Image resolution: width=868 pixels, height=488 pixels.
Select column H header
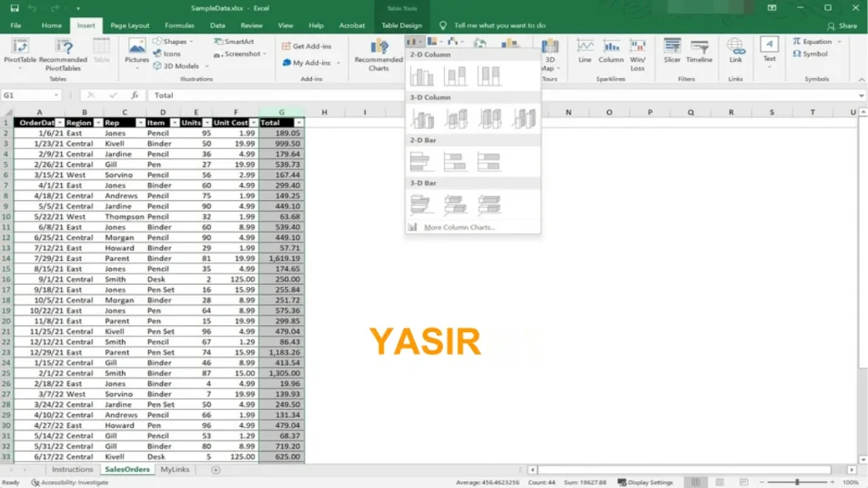coord(325,113)
